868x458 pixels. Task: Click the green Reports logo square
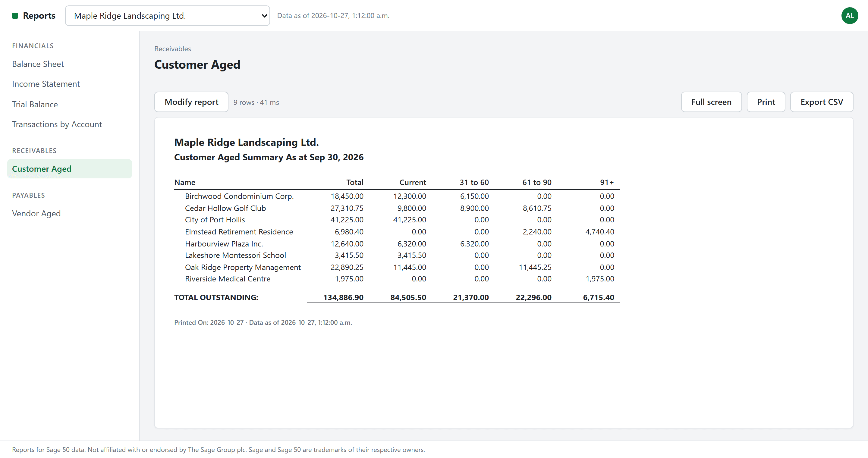(x=15, y=15)
